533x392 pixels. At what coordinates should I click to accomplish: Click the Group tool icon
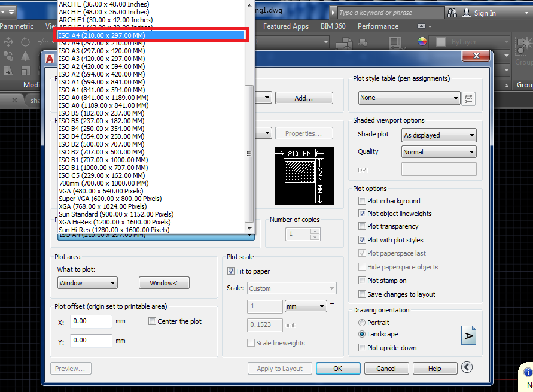[524, 45]
